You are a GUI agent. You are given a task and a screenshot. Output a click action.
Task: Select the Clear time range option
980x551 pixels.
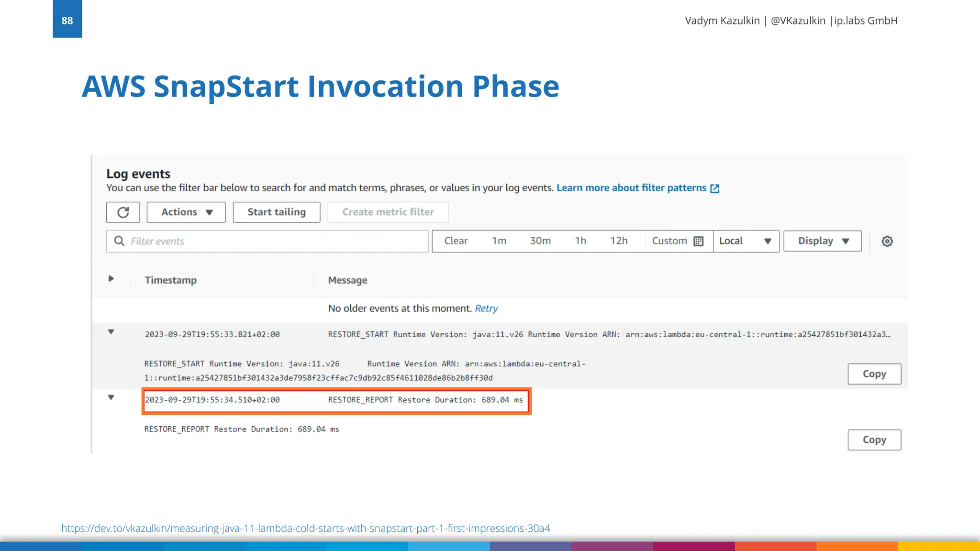coord(456,241)
